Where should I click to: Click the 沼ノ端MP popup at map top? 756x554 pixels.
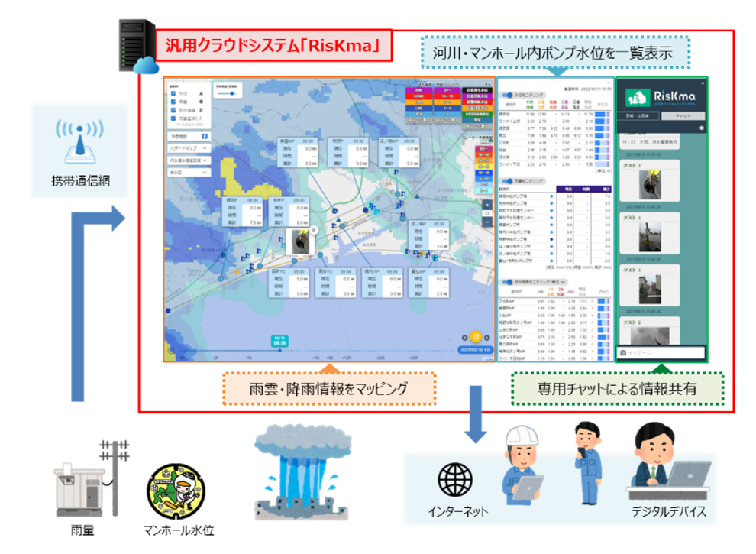[x=399, y=153]
